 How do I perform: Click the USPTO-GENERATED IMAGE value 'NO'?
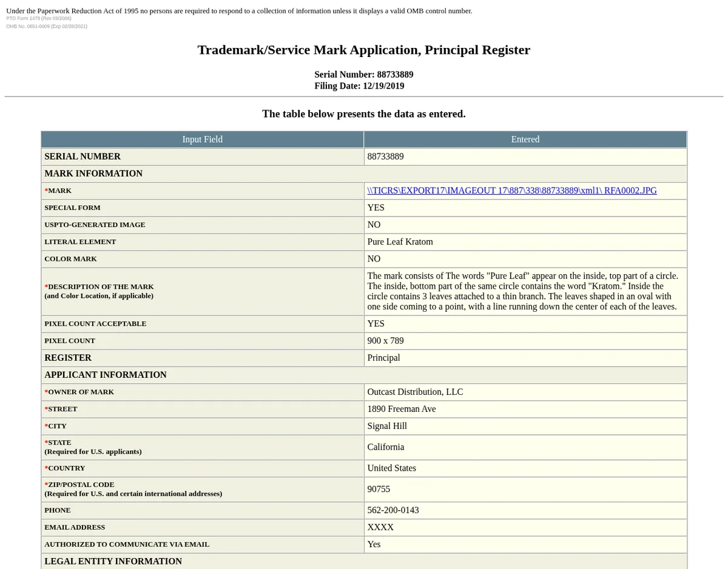(374, 224)
